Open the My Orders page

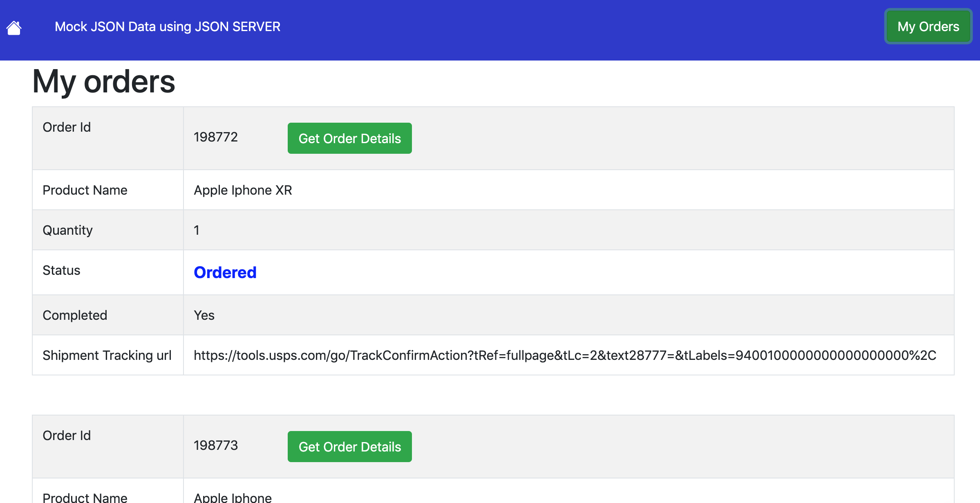(928, 27)
